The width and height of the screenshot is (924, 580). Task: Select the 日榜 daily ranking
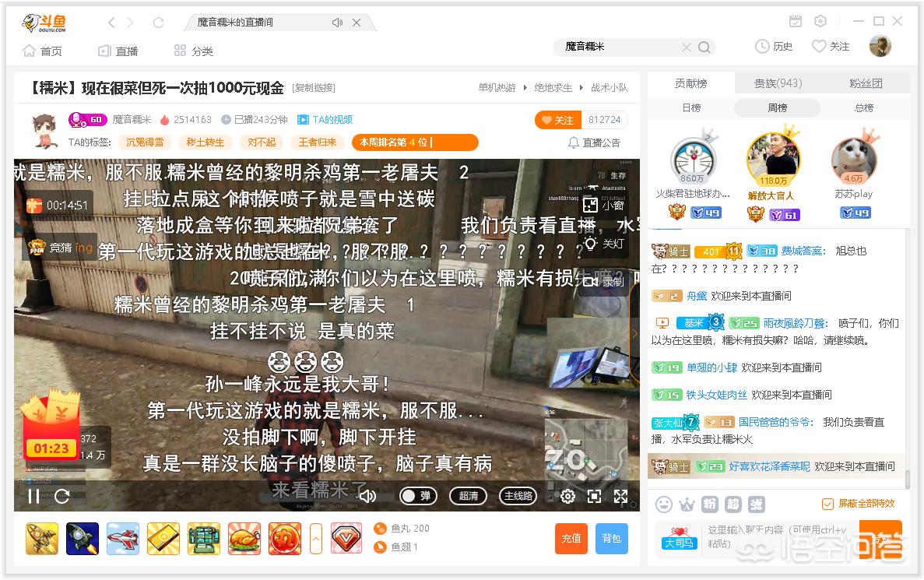point(691,108)
